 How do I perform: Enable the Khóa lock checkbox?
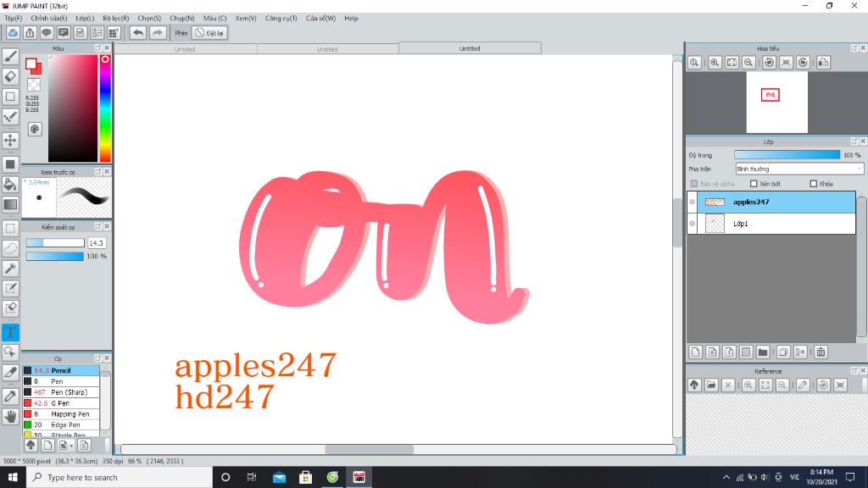tap(813, 184)
